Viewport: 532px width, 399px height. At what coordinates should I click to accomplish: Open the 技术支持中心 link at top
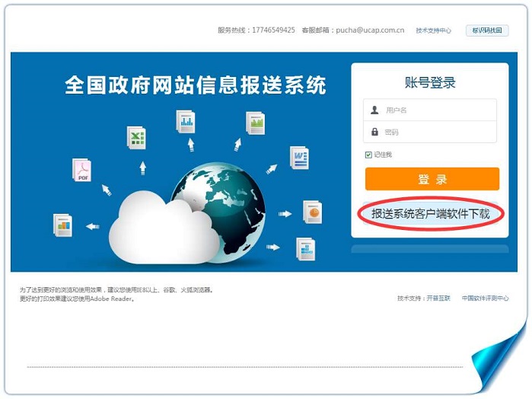[x=433, y=30]
